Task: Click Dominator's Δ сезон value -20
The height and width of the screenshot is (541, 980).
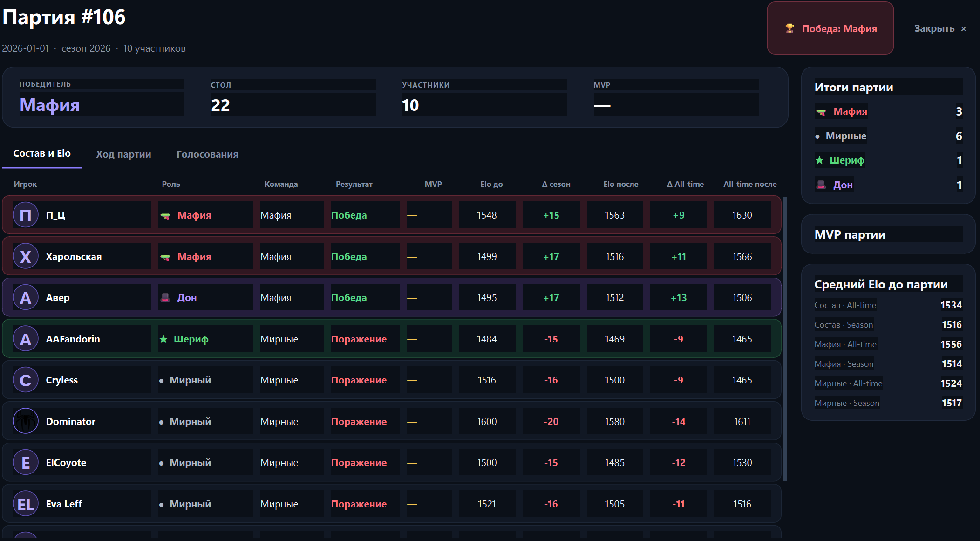Action: (x=551, y=421)
